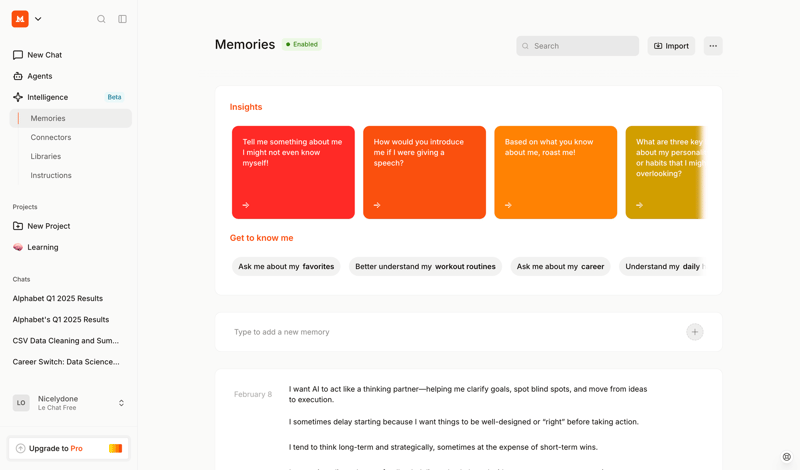This screenshot has height=470, width=800.
Task: Click the plus icon to add memory
Action: (x=695, y=332)
